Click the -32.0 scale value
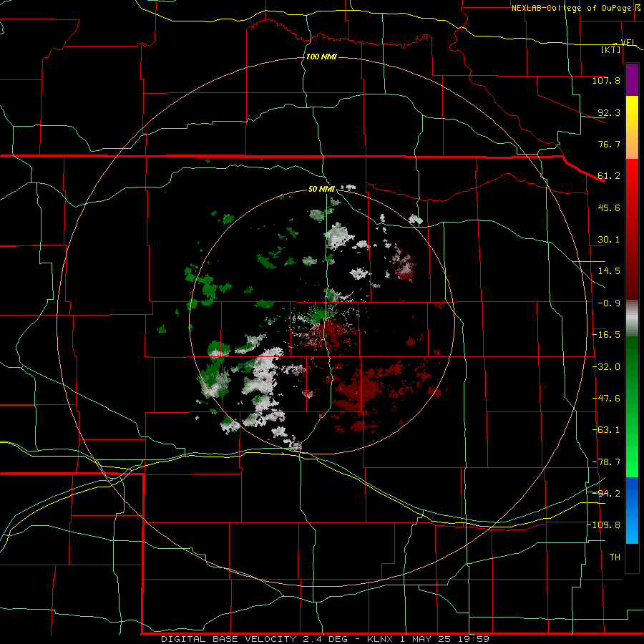Image resolution: width=644 pixels, height=644 pixels. pos(606,367)
